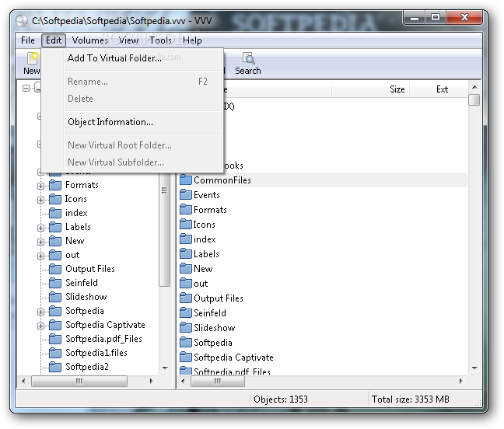Select Softpedia2 folder icon in tree

coord(55,367)
